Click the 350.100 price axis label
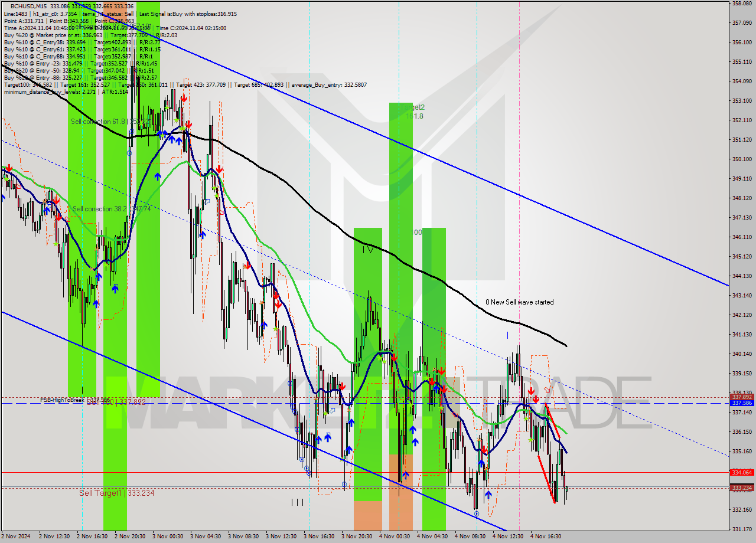This screenshot has height=543, width=756. 742,159
